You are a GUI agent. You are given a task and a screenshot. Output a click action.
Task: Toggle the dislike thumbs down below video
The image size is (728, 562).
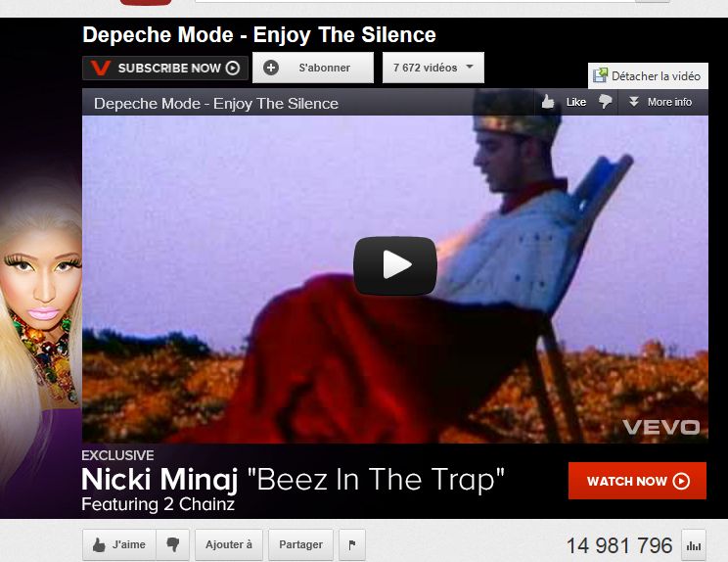pyautogui.click(x=173, y=544)
